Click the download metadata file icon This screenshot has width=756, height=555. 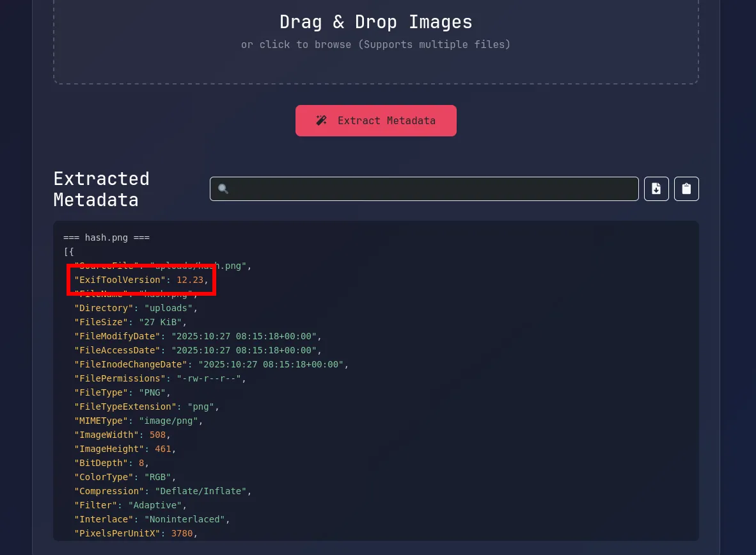[x=656, y=189]
